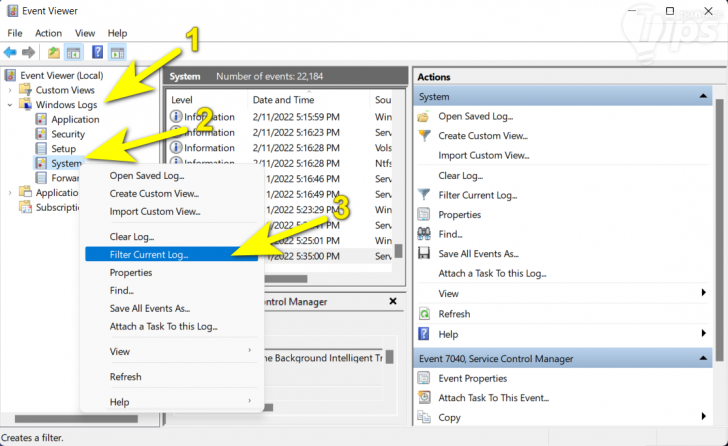The height and width of the screenshot is (446, 728).
Task: Collapse the Event 7040 section in Actions pane
Action: pos(703,358)
